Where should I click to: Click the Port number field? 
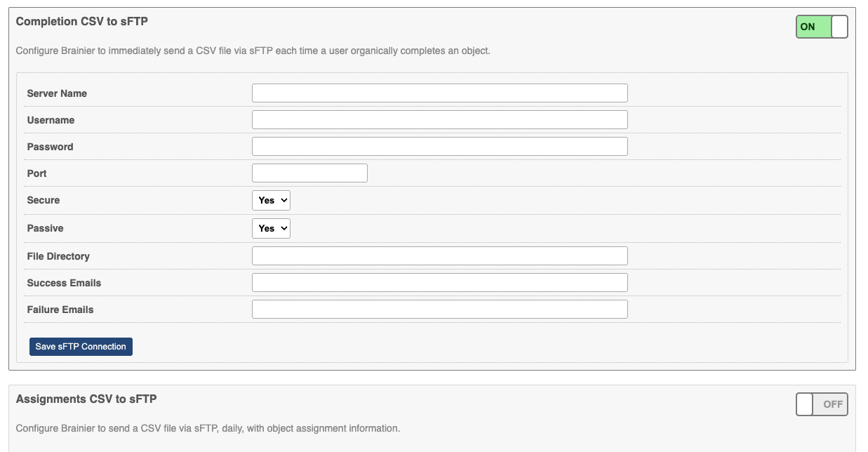(x=309, y=173)
